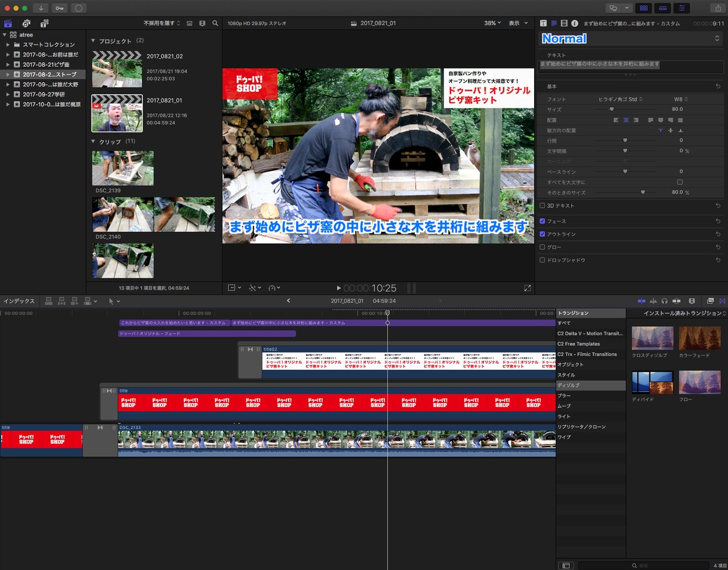Open the info inspector icon
Screen dimensions: 728x570
coord(574,23)
